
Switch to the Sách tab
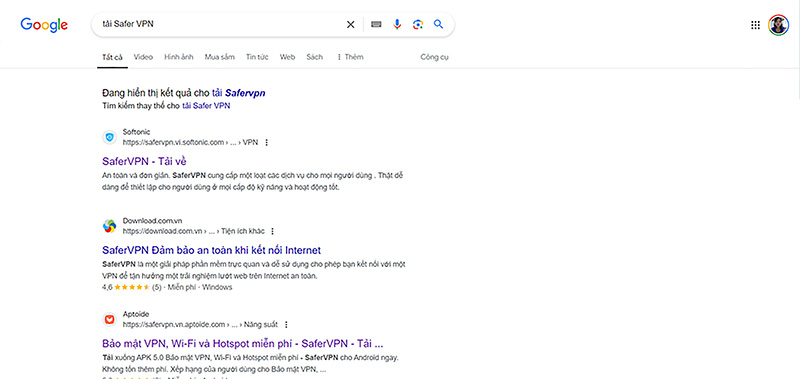coord(314,57)
